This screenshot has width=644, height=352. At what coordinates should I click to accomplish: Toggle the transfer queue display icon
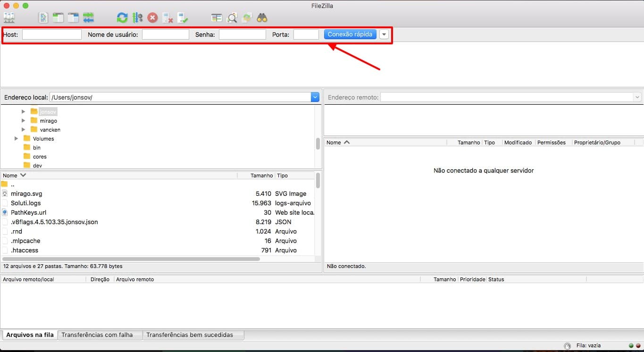point(88,18)
